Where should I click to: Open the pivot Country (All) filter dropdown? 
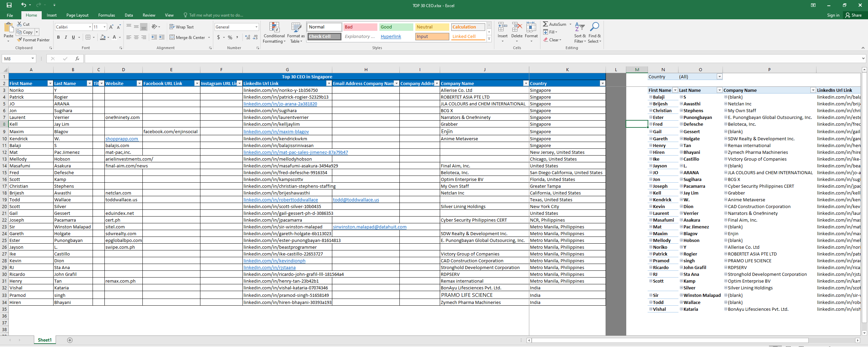(x=719, y=77)
